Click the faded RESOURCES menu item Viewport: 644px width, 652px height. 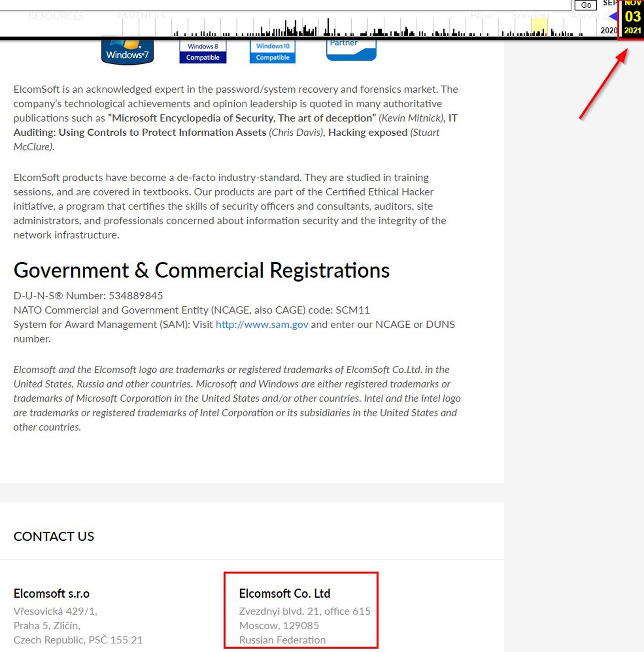[56, 16]
